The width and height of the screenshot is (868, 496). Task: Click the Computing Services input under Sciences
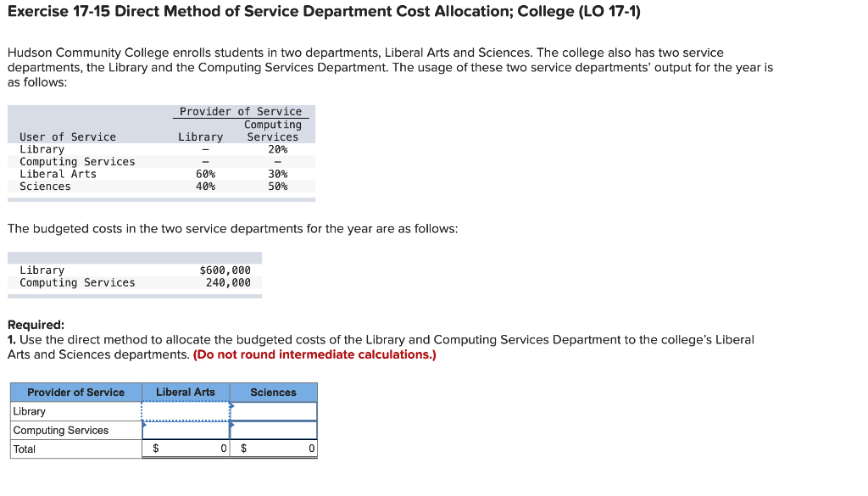click(273, 430)
